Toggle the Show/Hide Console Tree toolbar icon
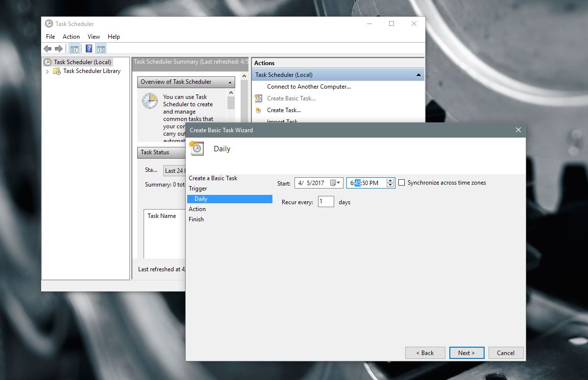588x380 pixels. (x=74, y=48)
